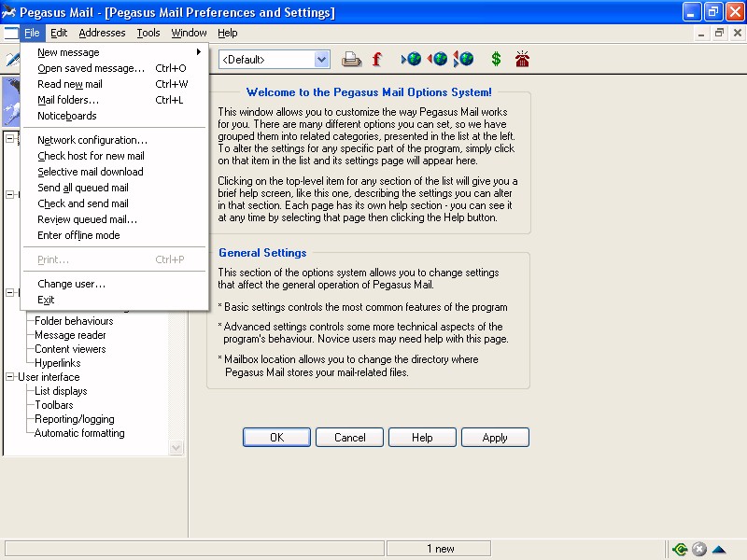Click the Pegasus Mail title bar icon

click(x=9, y=12)
